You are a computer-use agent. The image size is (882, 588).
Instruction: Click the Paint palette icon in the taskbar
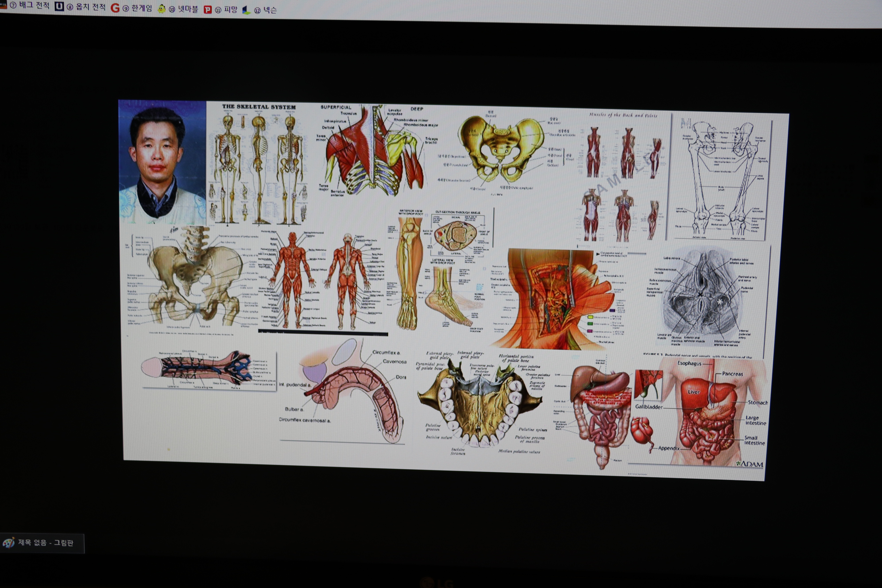point(8,543)
